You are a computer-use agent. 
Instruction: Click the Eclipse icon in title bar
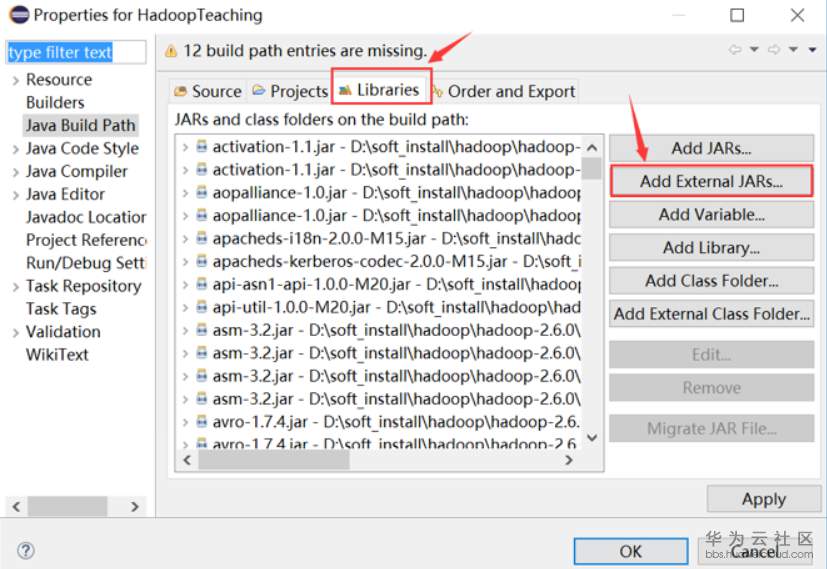click(18, 15)
